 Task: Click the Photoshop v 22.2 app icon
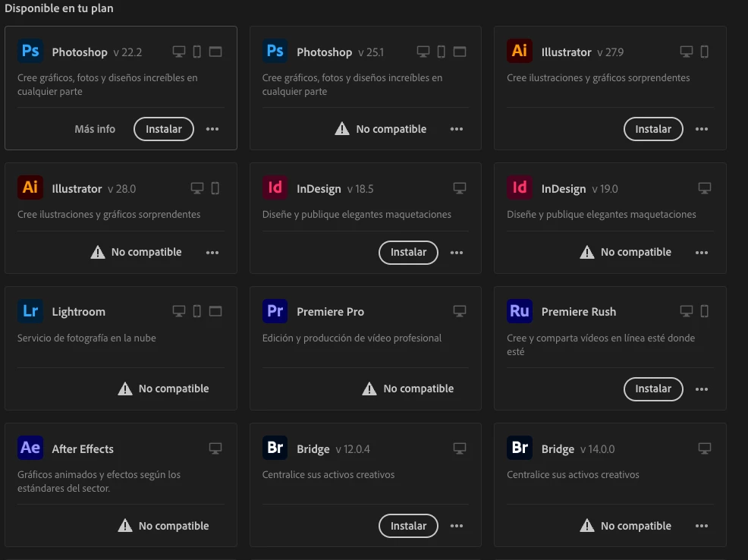click(30, 51)
